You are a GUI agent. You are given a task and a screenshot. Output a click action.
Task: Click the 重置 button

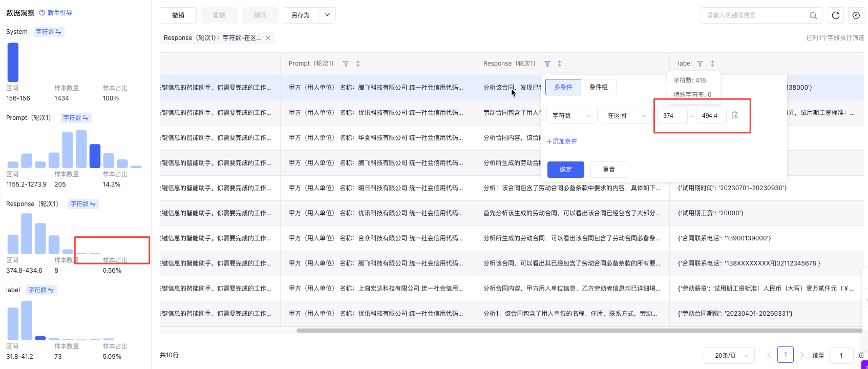coord(609,170)
